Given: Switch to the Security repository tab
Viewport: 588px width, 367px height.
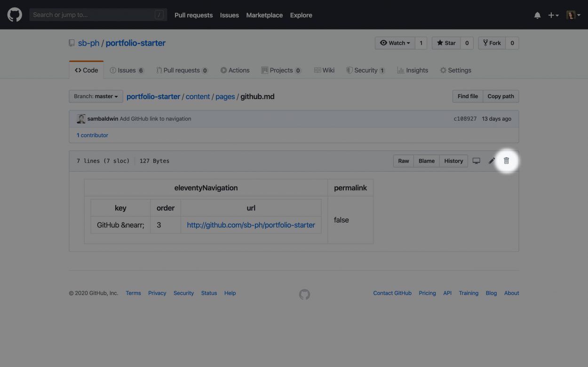Looking at the screenshot, I should pos(366,70).
